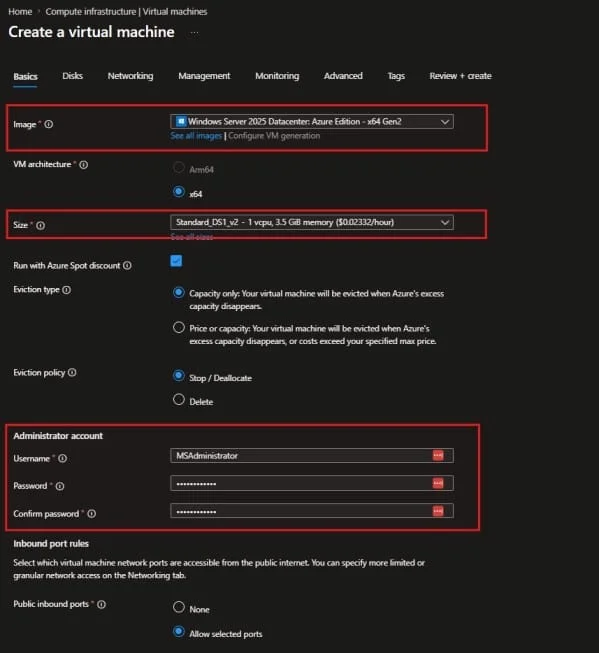Image resolution: width=599 pixels, height=653 pixels.
Task: Open red password manager icon in Confirm password field
Action: click(438, 511)
